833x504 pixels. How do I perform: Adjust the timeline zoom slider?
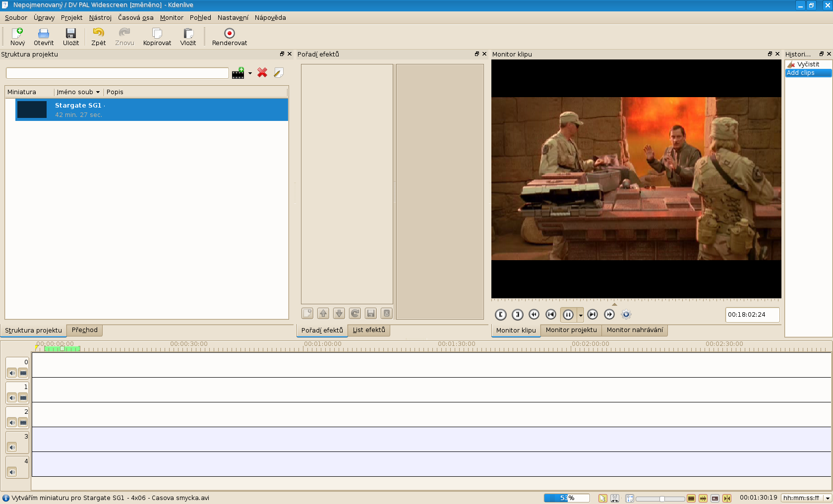[660, 499]
